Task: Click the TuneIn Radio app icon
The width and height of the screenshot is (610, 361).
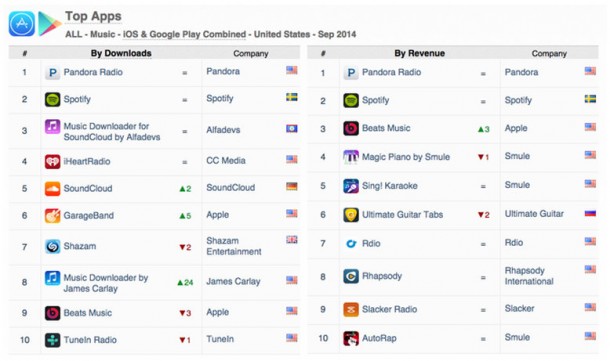Action: pyautogui.click(x=53, y=340)
